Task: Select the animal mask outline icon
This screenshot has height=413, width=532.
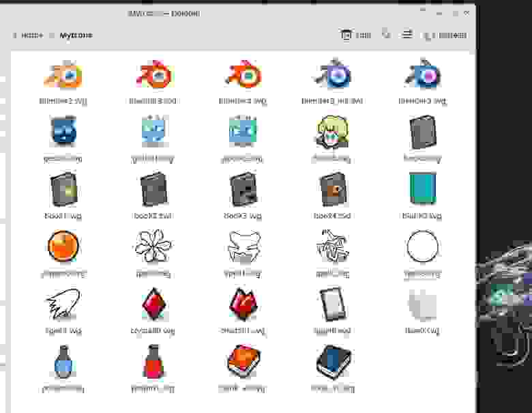Action: click(x=244, y=247)
